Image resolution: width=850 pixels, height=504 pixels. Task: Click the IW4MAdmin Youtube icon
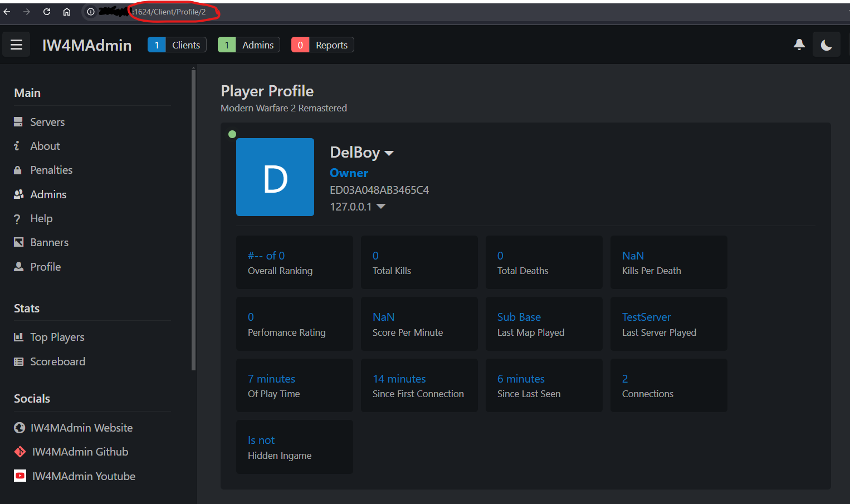coord(20,476)
